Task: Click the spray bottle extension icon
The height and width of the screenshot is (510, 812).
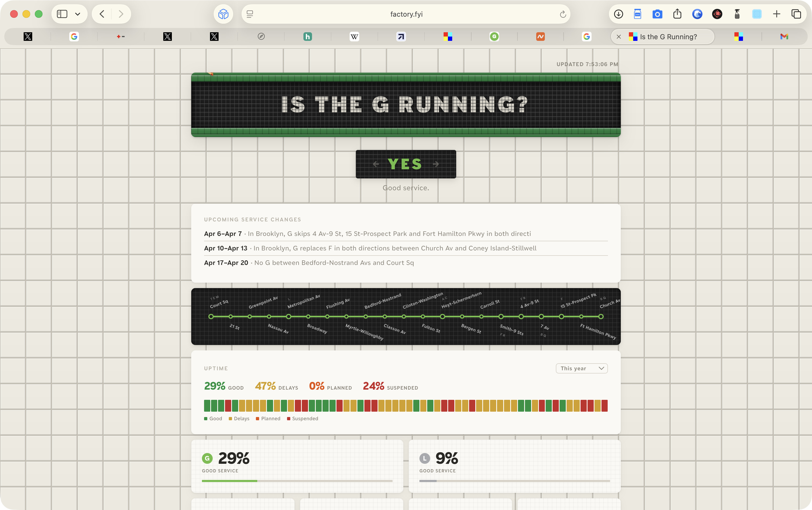Action: [x=737, y=14]
